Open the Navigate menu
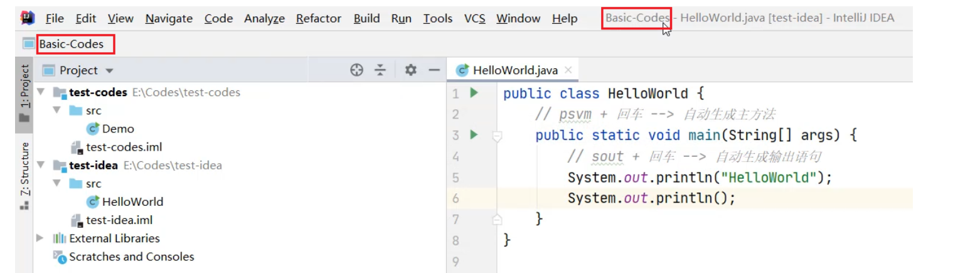 pyautogui.click(x=169, y=18)
